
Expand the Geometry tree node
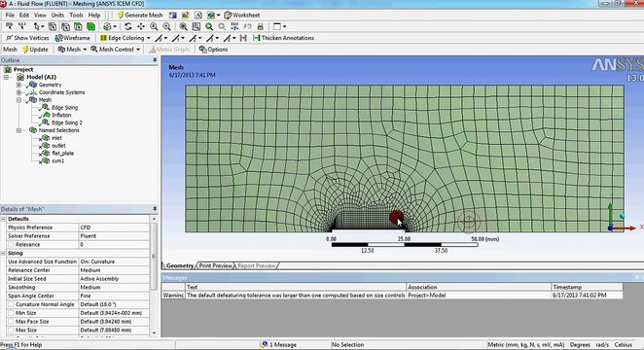(18, 85)
